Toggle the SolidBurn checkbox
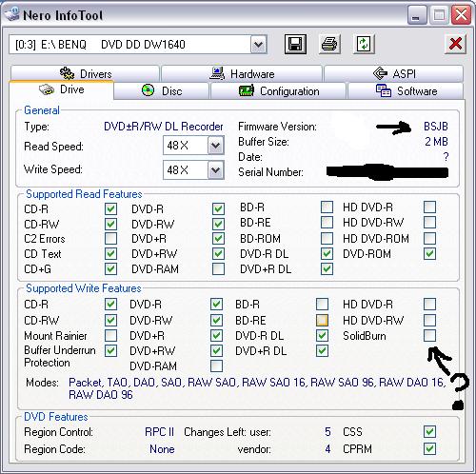The height and width of the screenshot is (474, 476). click(429, 335)
